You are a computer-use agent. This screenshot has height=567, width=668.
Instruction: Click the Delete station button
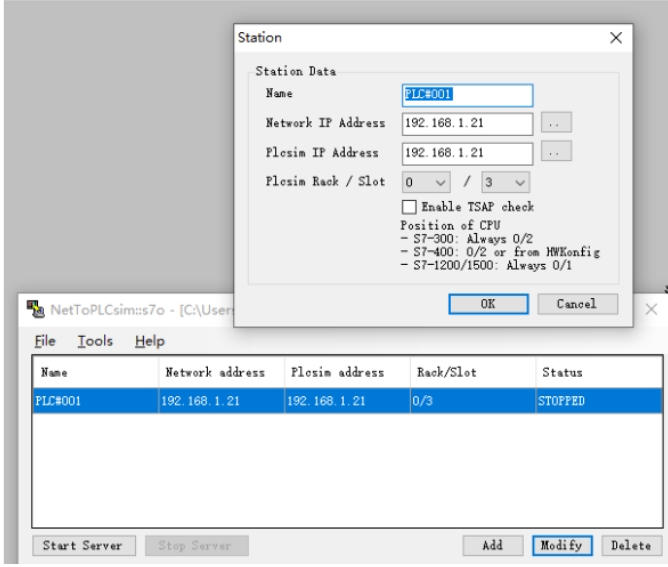pyautogui.click(x=632, y=546)
